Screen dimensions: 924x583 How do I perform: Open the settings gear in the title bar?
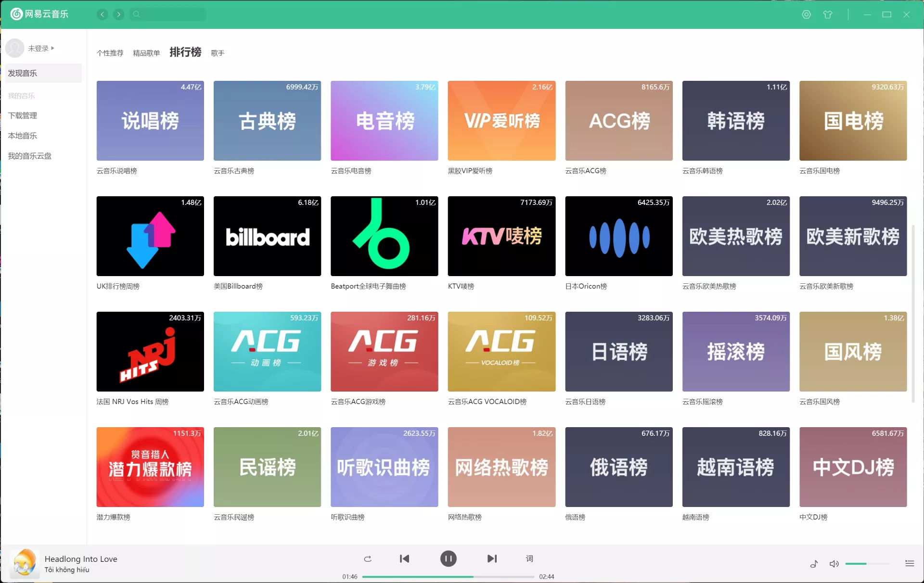coord(806,14)
